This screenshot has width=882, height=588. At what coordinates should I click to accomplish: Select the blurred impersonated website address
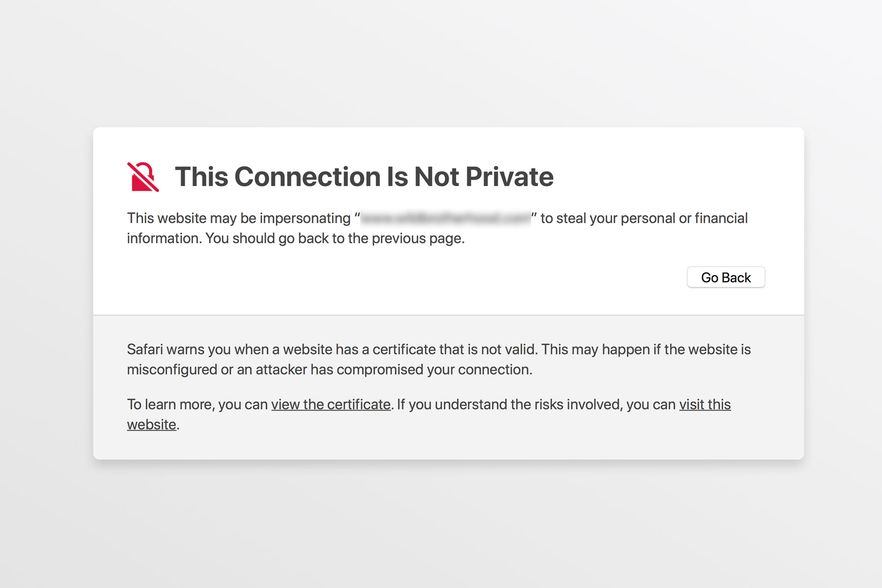(445, 218)
